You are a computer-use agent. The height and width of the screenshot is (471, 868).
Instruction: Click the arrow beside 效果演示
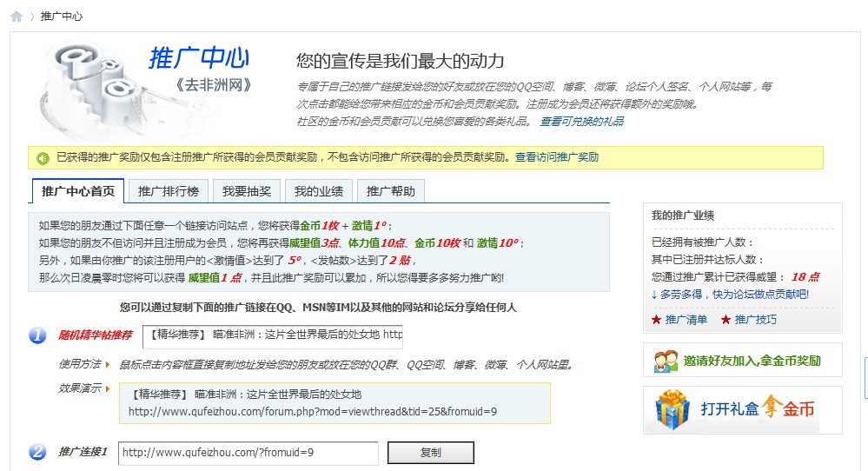click(108, 388)
